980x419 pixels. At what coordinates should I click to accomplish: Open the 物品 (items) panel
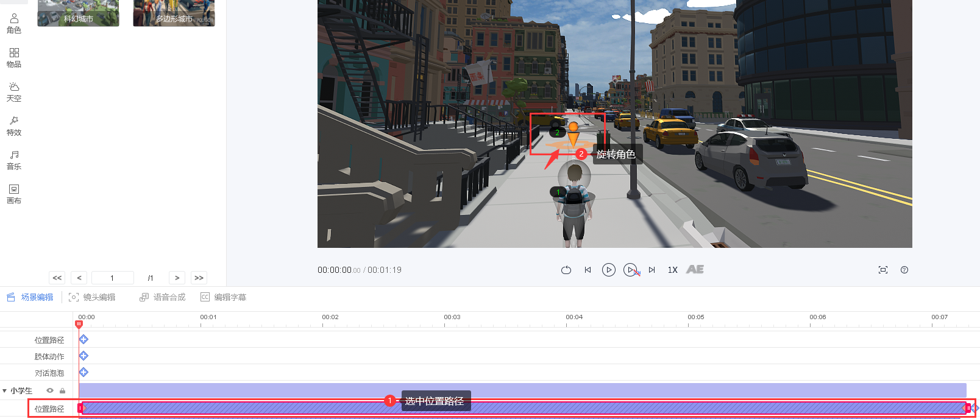[14, 57]
